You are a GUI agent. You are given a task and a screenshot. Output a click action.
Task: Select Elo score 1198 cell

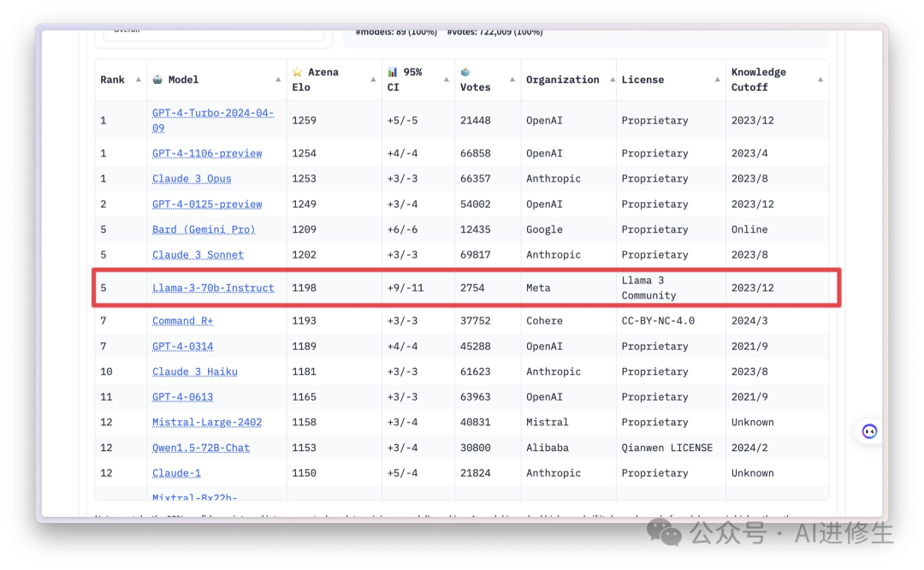(304, 288)
